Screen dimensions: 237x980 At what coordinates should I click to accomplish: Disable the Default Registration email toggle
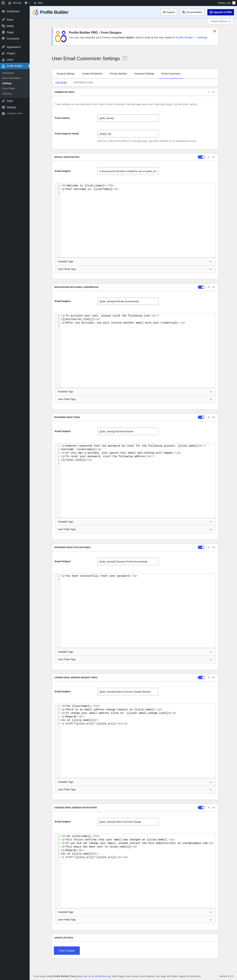pos(201,157)
